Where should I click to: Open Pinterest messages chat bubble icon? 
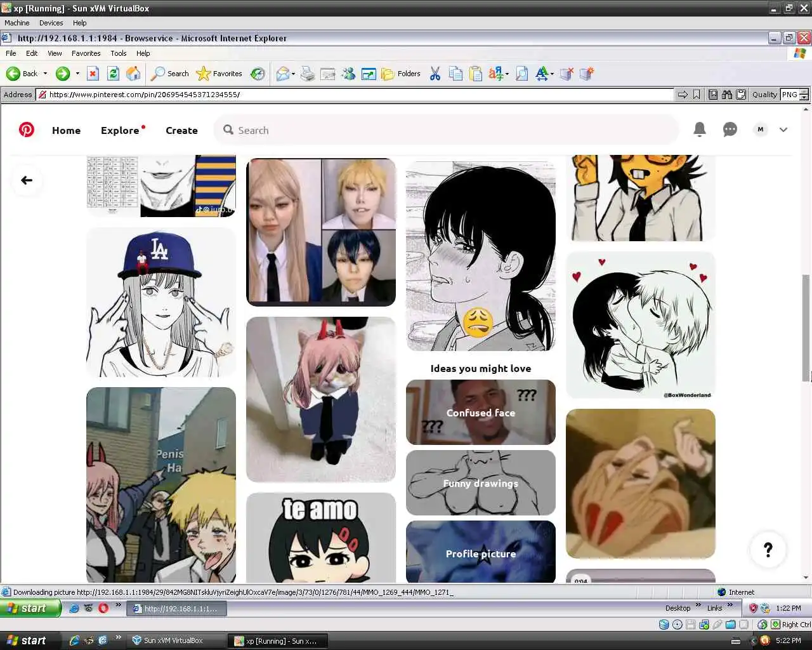730,129
